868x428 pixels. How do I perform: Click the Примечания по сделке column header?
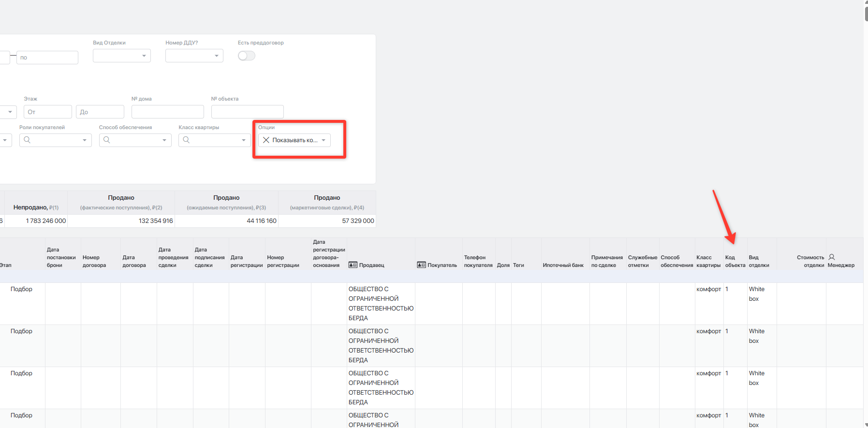click(607, 261)
